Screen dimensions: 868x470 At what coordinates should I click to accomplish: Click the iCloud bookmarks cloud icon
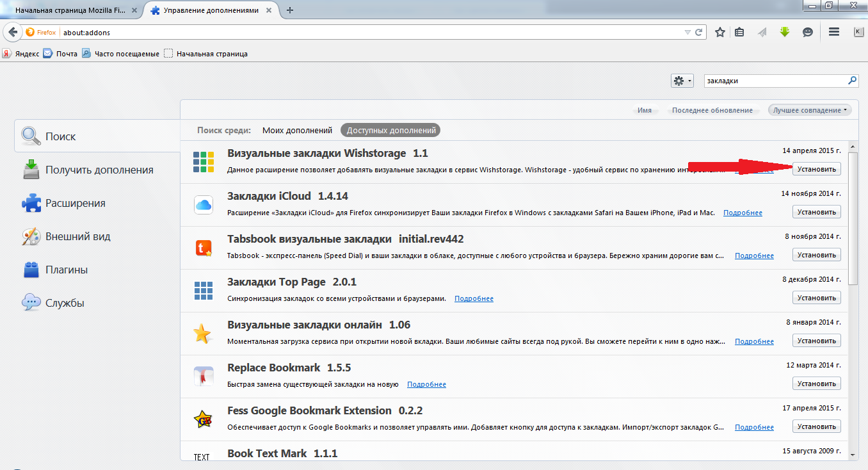204,205
